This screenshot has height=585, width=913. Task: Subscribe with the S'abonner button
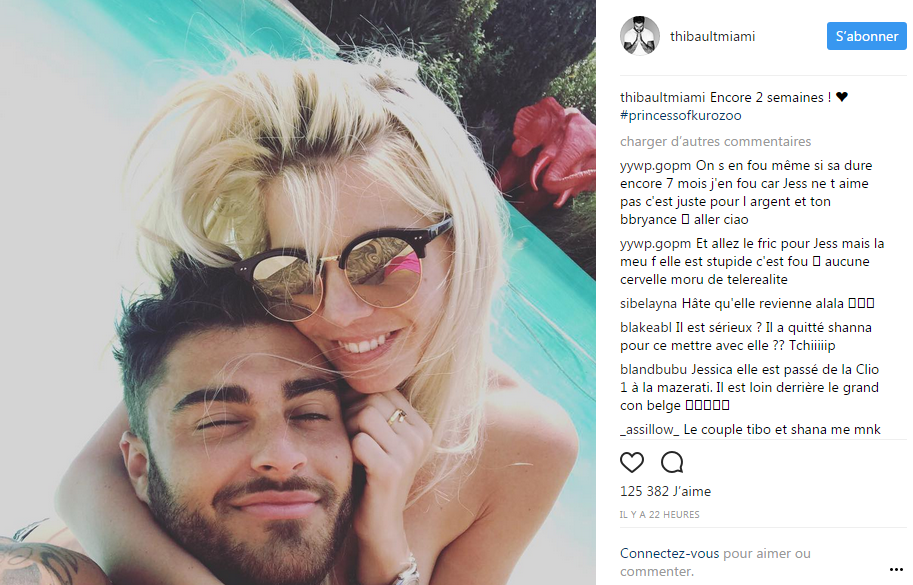(866, 36)
